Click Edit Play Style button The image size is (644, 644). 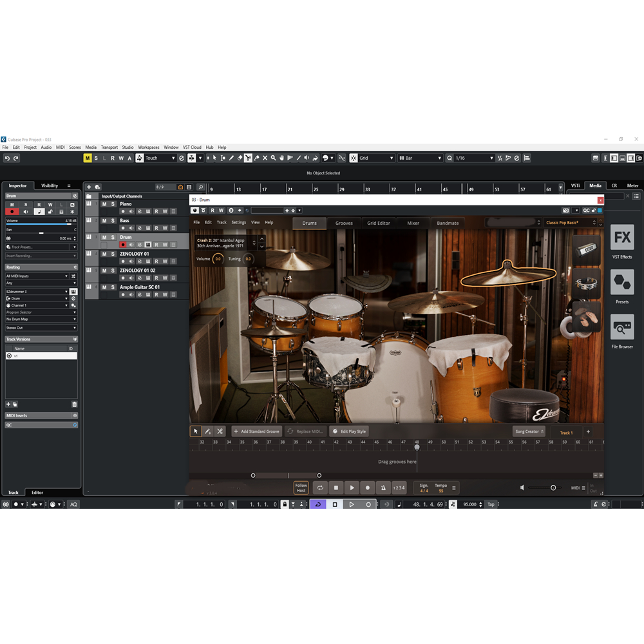[349, 431]
